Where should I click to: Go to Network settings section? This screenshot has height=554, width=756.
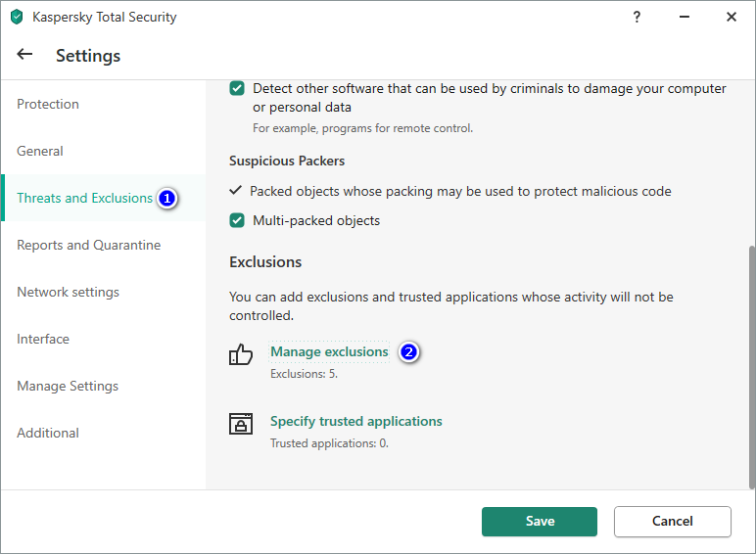[68, 292]
